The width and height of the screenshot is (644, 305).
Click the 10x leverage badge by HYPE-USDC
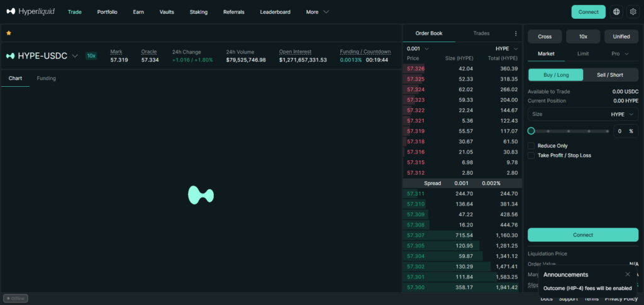click(91, 56)
